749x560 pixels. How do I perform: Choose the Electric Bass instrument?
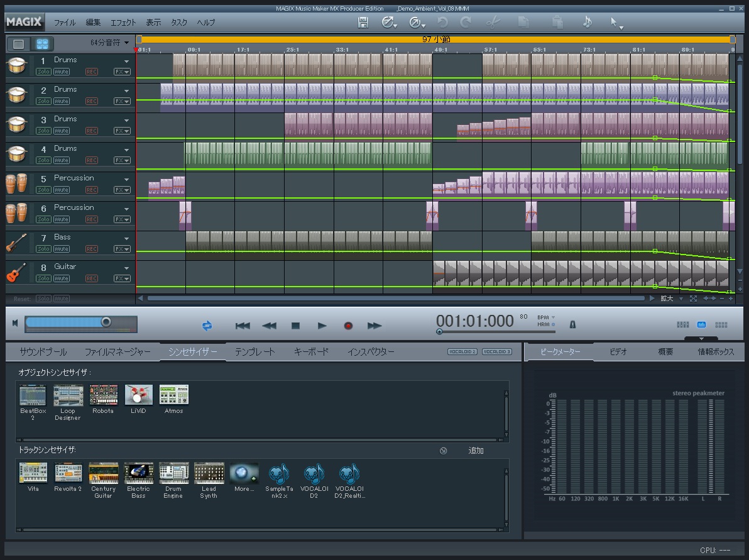pyautogui.click(x=138, y=480)
